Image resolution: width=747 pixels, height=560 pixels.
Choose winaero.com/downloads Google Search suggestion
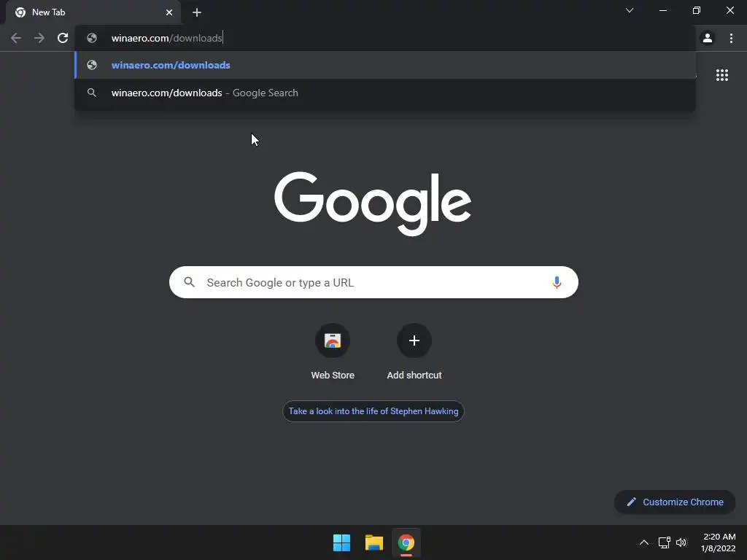pos(385,93)
